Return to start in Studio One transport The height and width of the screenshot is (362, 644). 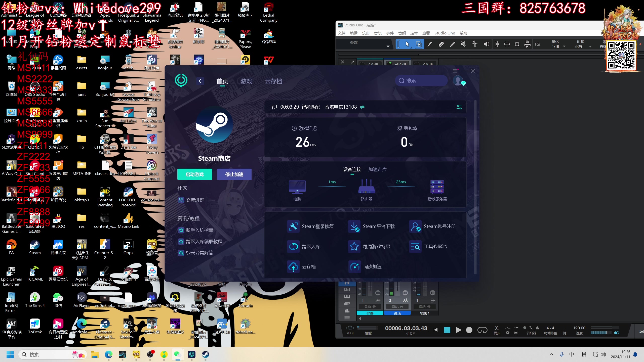pos(435,330)
